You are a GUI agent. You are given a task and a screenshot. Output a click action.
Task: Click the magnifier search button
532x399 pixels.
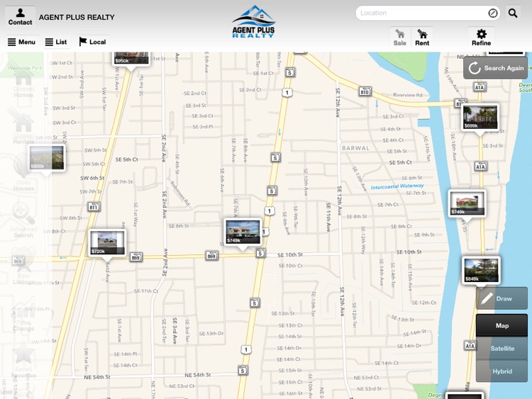click(x=513, y=13)
